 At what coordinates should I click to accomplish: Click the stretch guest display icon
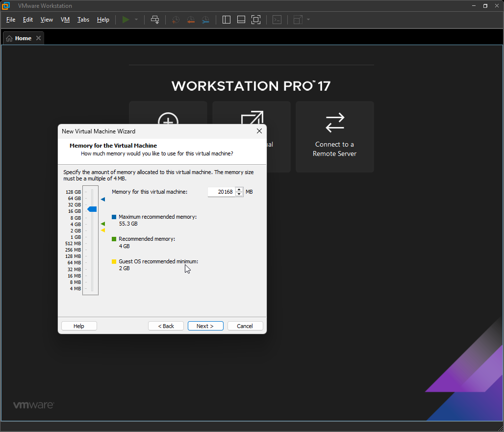[x=298, y=20]
